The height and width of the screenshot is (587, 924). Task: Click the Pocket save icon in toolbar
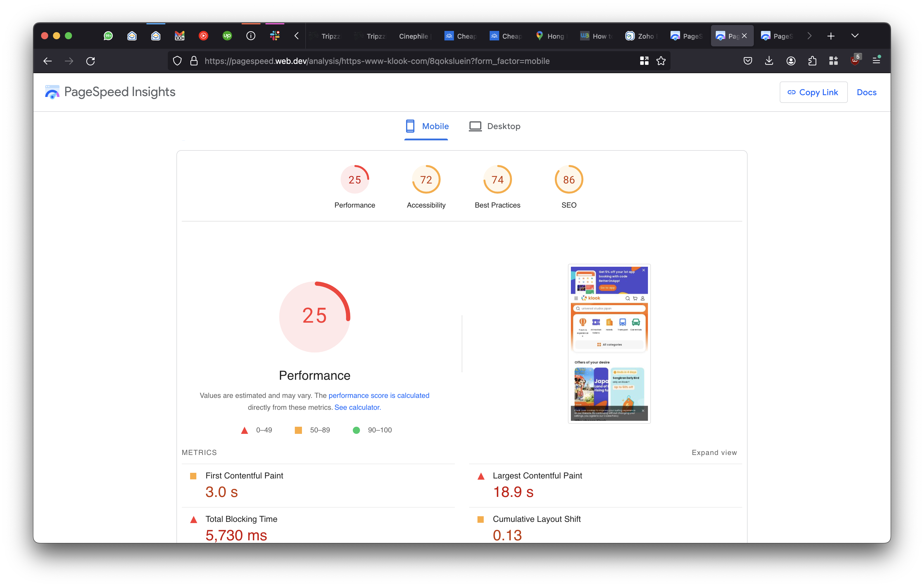click(748, 61)
